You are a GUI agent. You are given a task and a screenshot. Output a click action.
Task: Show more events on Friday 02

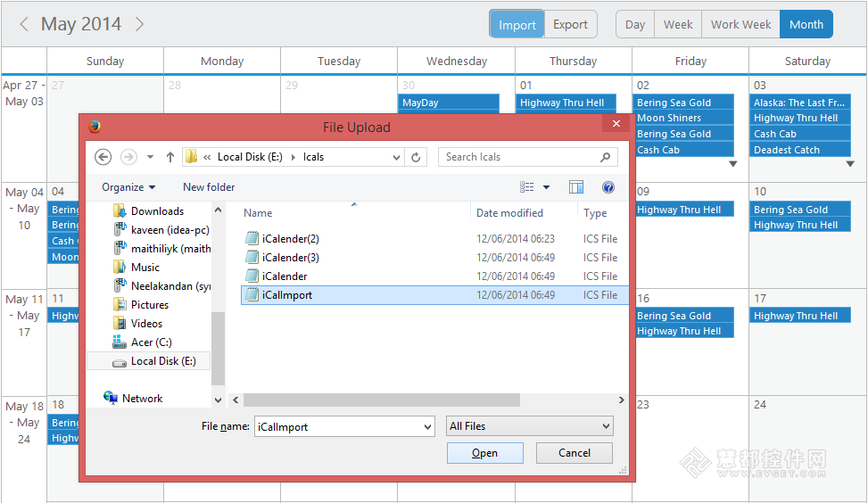coord(733,164)
